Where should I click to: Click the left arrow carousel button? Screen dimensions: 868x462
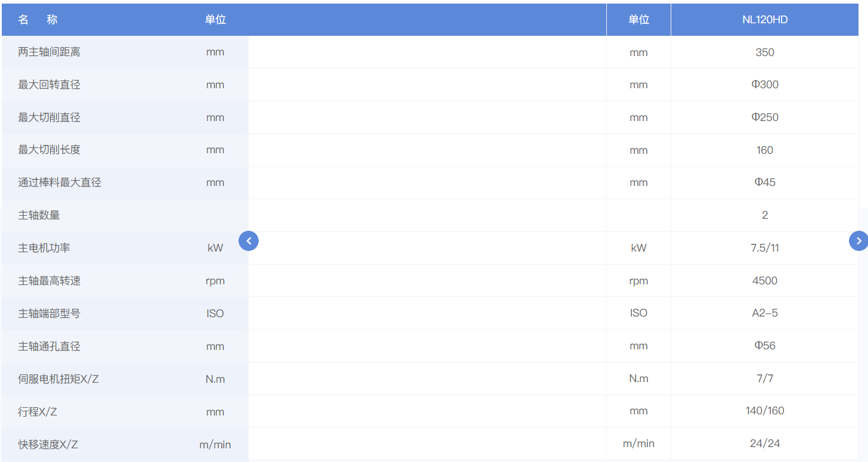[x=249, y=241]
